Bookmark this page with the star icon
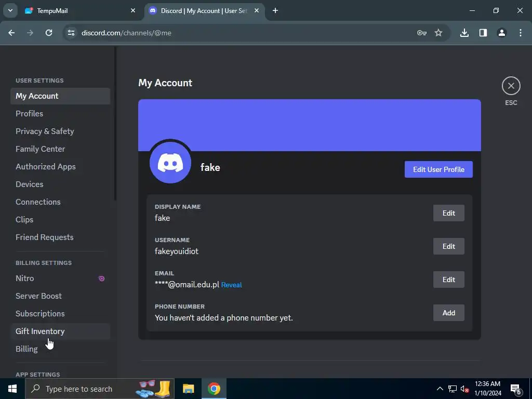The image size is (532, 399). [438, 33]
